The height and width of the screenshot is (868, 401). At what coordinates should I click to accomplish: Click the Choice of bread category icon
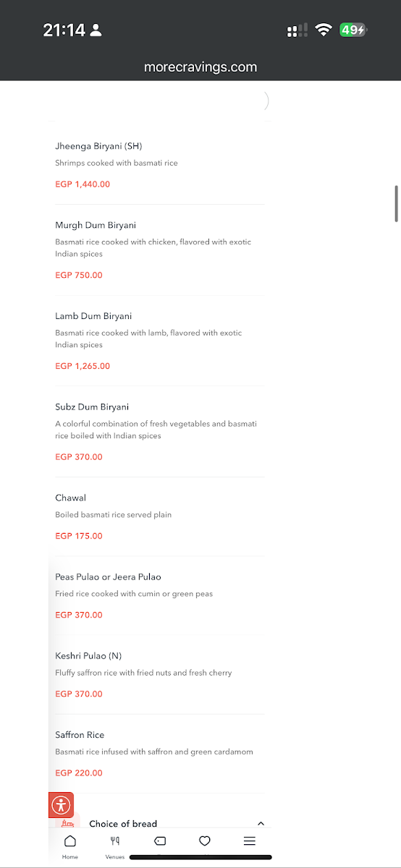pos(67,823)
